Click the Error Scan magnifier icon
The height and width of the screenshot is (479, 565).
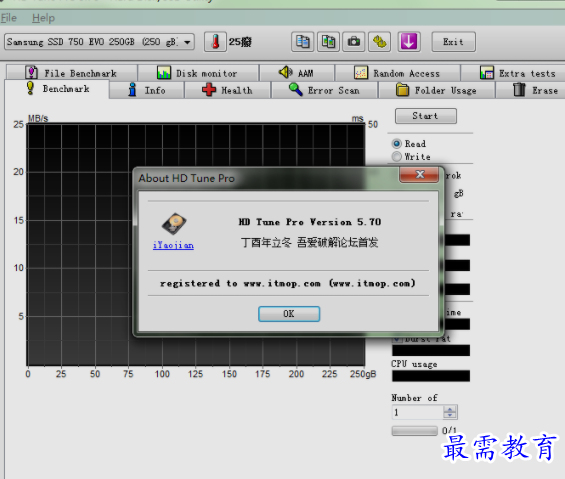296,89
